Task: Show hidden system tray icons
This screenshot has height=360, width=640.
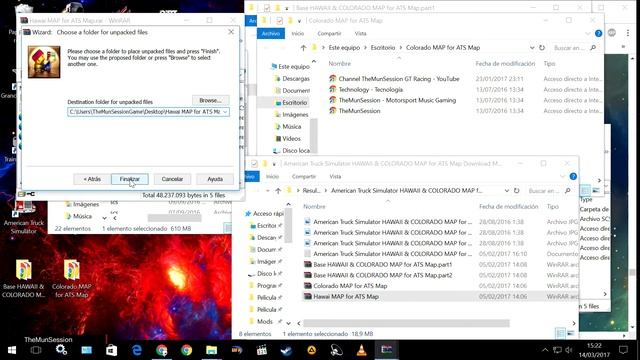Action: (545, 350)
